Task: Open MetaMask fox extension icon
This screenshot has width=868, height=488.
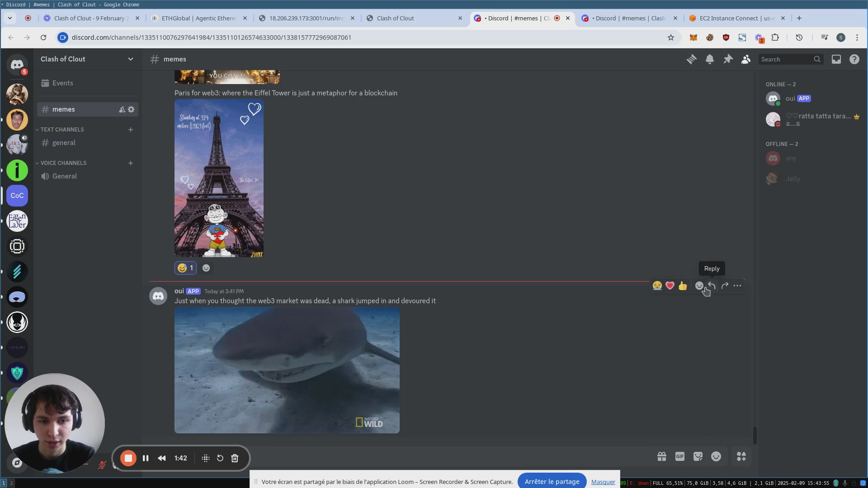Action: coord(693,38)
